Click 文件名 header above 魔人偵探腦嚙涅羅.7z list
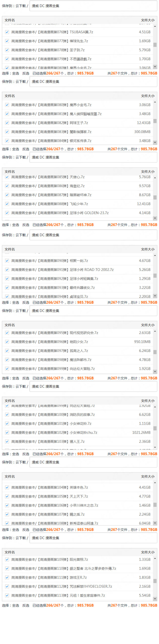The image size is (159, 644). (10, 96)
